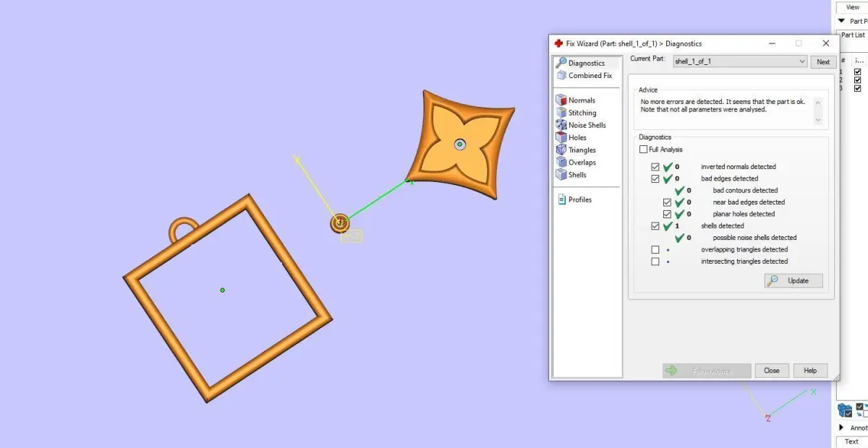
Task: Select the four-petal star pendant model
Action: pyautogui.click(x=459, y=145)
